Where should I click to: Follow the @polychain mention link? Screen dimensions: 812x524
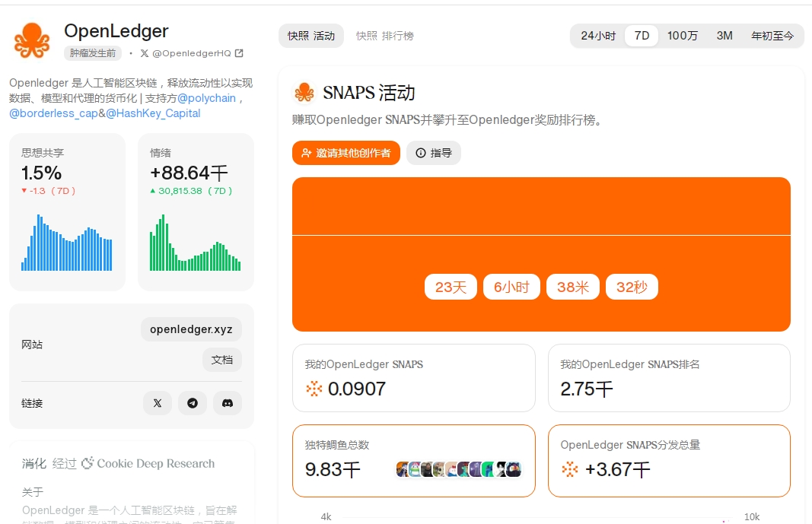tap(206, 98)
